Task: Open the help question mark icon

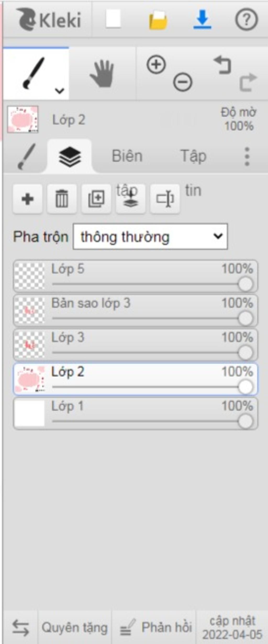Action: pyautogui.click(x=246, y=19)
